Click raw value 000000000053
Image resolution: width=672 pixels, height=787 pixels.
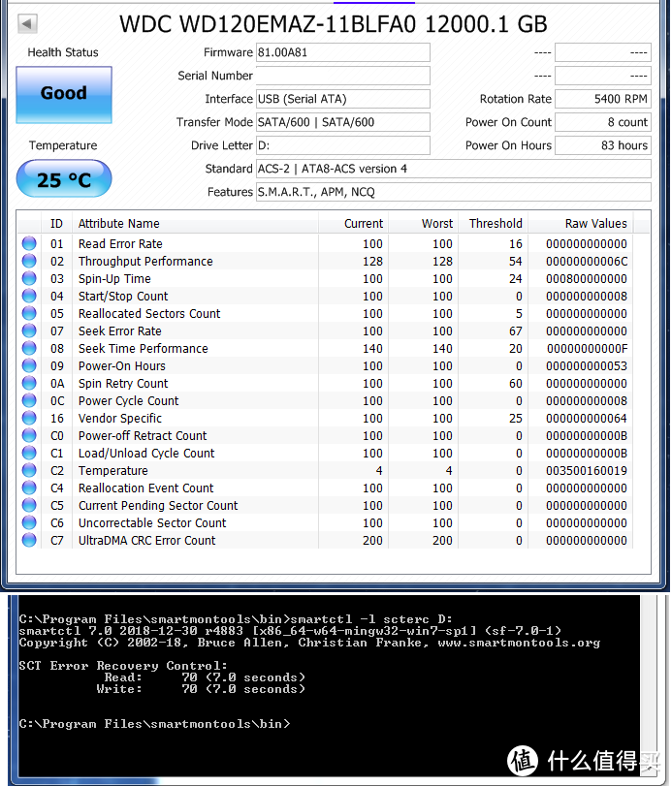(587, 366)
